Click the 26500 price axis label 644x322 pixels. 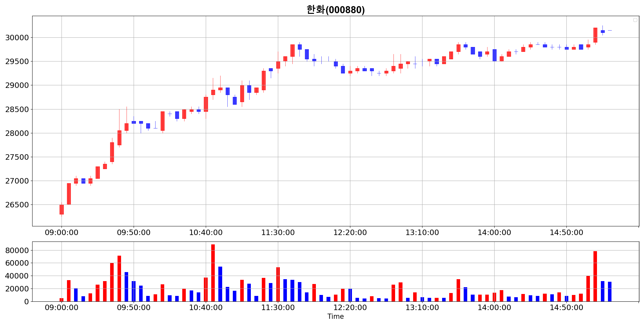click(17, 205)
